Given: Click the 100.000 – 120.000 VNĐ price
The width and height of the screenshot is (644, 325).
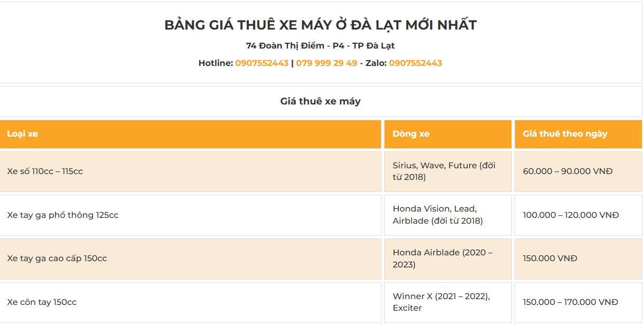Looking at the screenshot, I should 571,215.
